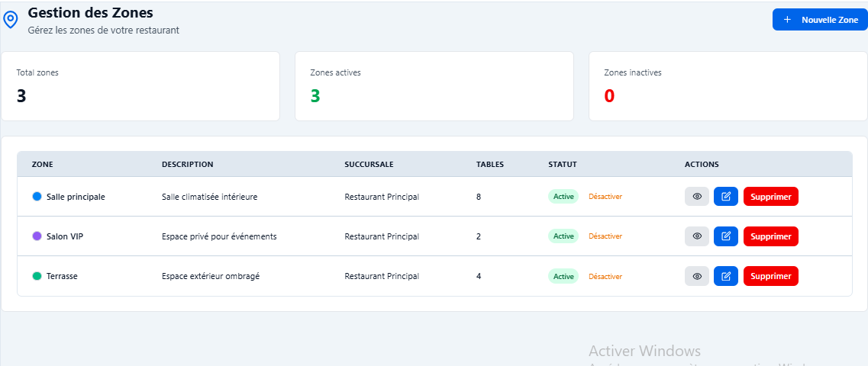Click Restaurant Principal in the Salon VIP row
This screenshot has width=868, height=366.
pyautogui.click(x=382, y=236)
